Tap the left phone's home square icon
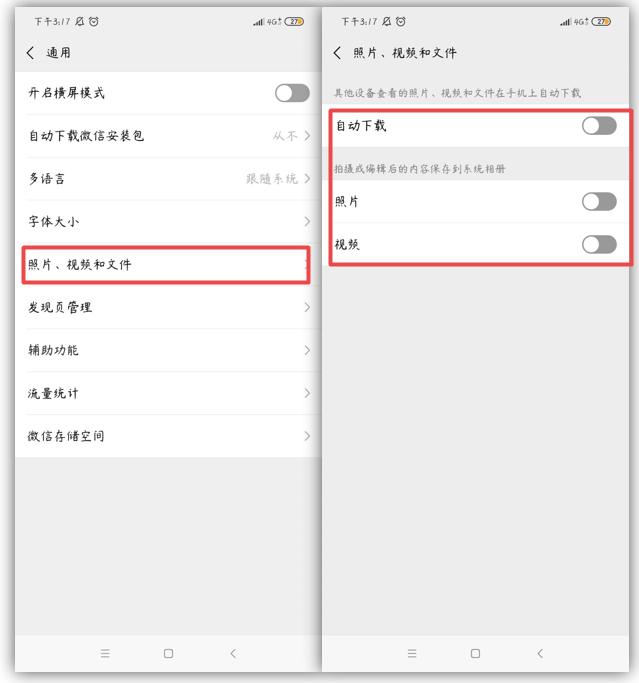The width and height of the screenshot is (639, 683). click(169, 653)
